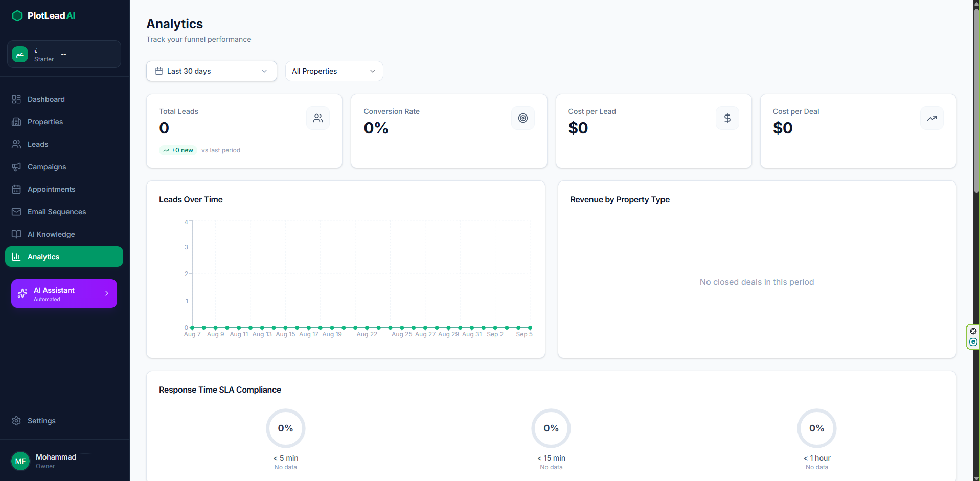980x481 pixels.
Task: Open AI Knowledge section
Action: point(64,234)
